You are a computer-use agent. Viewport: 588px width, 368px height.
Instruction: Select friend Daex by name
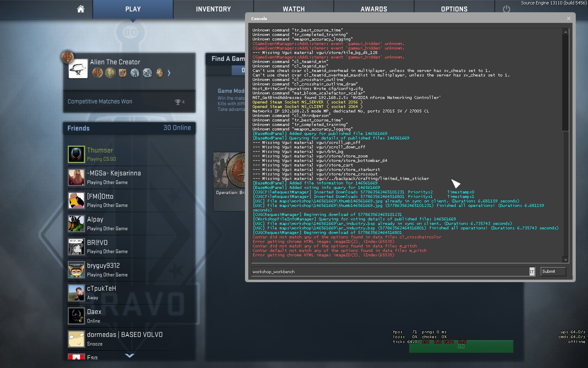(94, 312)
